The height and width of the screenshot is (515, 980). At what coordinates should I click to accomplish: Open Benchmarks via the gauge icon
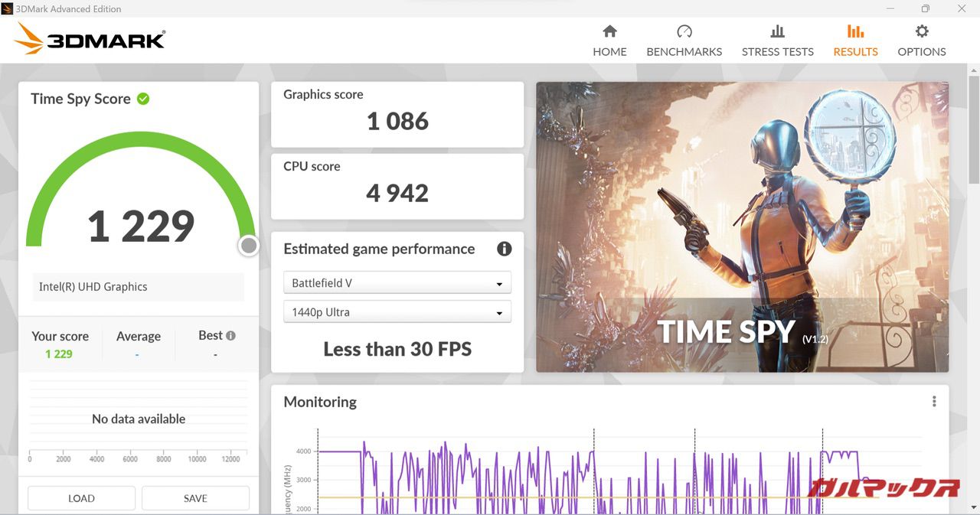coord(684,31)
